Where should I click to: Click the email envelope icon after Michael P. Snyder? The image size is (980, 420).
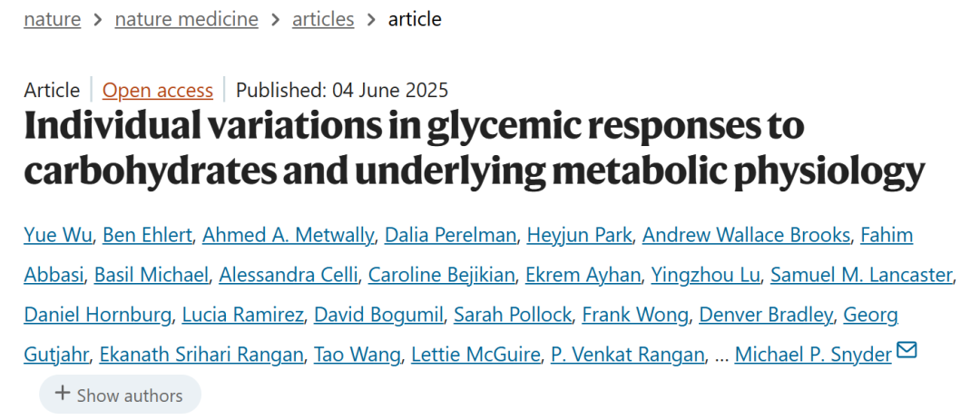point(906,351)
